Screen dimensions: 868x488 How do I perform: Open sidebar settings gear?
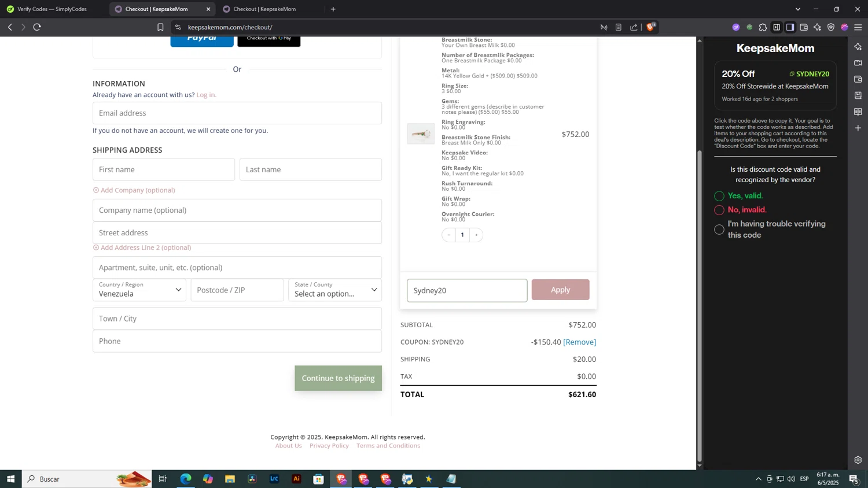coord(858,460)
